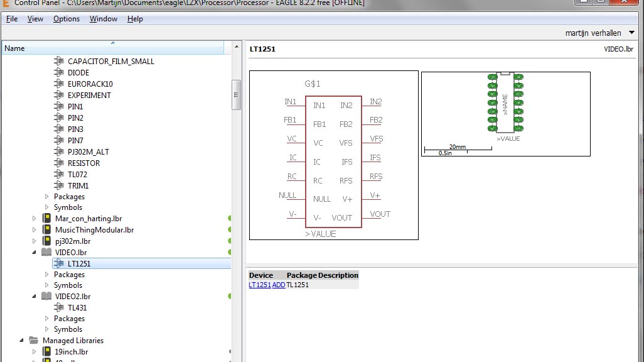Viewport: 644px width, 362px height.
Task: Open the Options menu
Action: pyautogui.click(x=66, y=19)
